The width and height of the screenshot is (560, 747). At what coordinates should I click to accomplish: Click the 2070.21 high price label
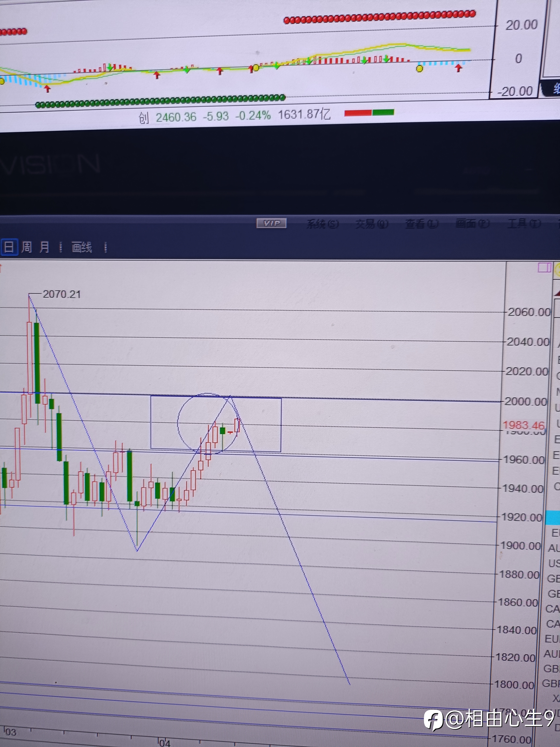click(x=62, y=294)
